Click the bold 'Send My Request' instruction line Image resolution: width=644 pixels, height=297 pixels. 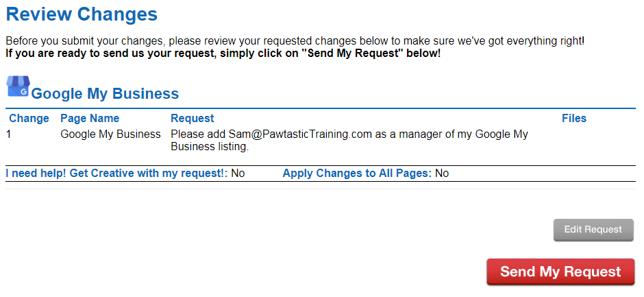coord(223,54)
